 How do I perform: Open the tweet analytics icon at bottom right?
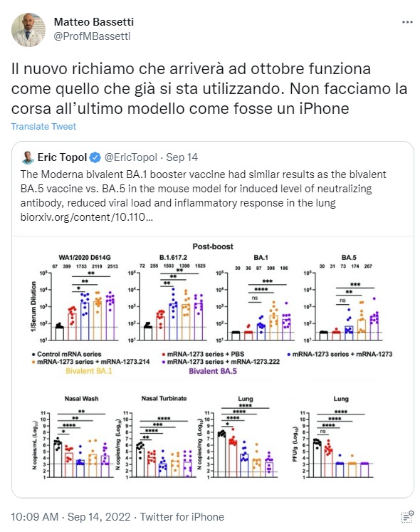click(x=406, y=516)
